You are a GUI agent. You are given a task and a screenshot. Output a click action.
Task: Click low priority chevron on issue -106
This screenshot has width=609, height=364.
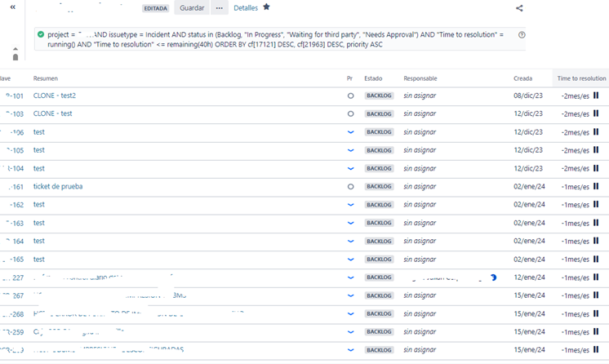pyautogui.click(x=350, y=132)
